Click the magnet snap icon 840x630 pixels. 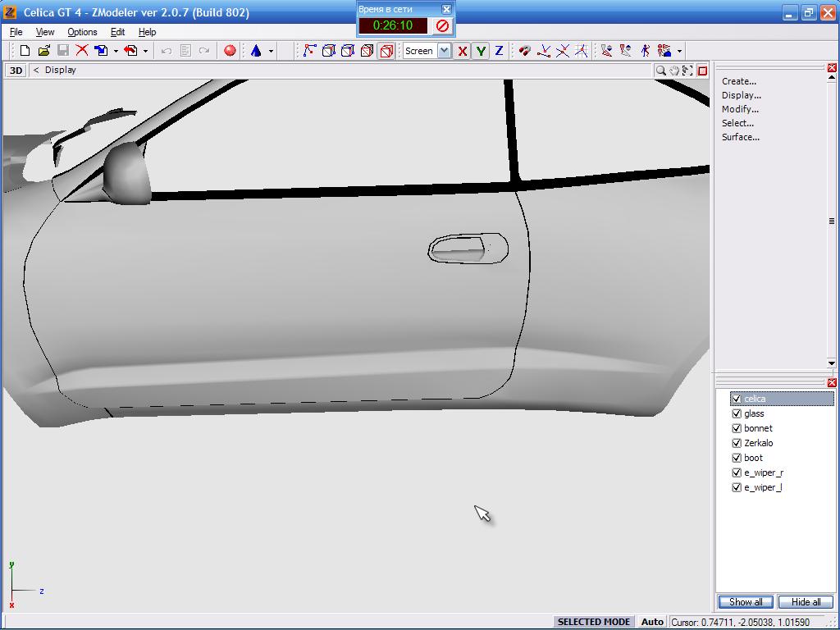[524, 51]
